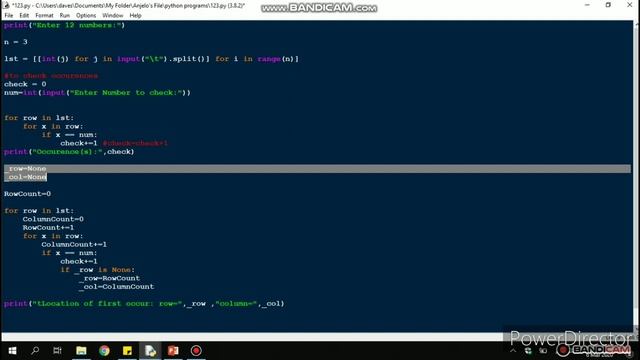The width and height of the screenshot is (640, 360).
Task: Click the 'RowCount+=1' line
Action: point(48,228)
